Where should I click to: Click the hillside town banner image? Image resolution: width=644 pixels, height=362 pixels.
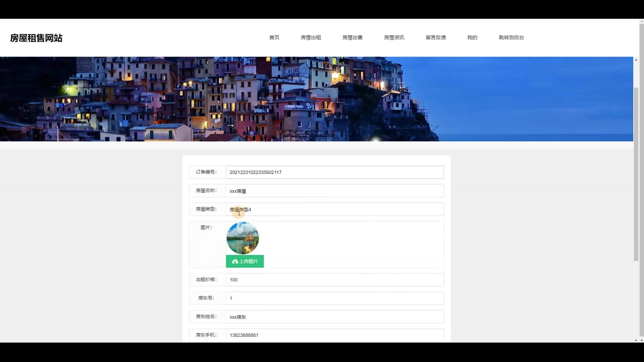[x=317, y=99]
